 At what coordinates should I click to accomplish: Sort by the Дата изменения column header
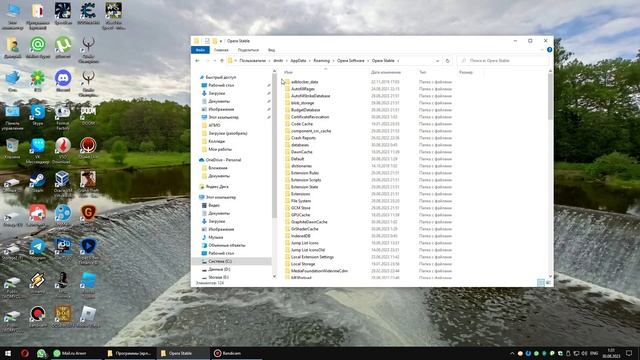(x=386, y=72)
